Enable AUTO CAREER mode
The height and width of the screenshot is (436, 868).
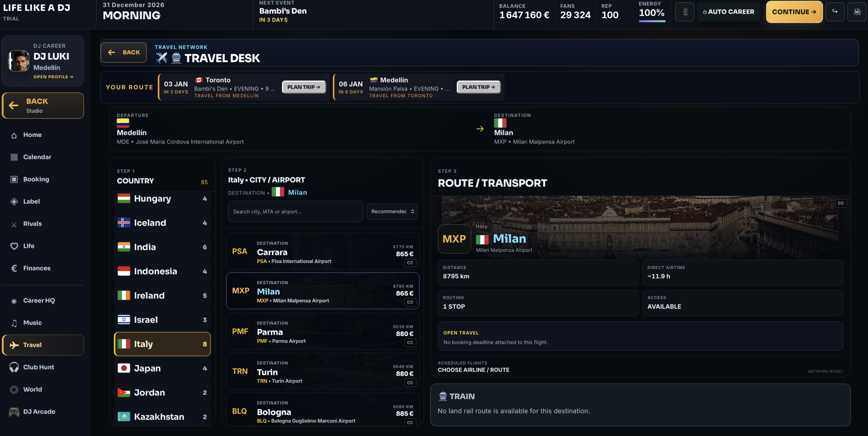[729, 12]
